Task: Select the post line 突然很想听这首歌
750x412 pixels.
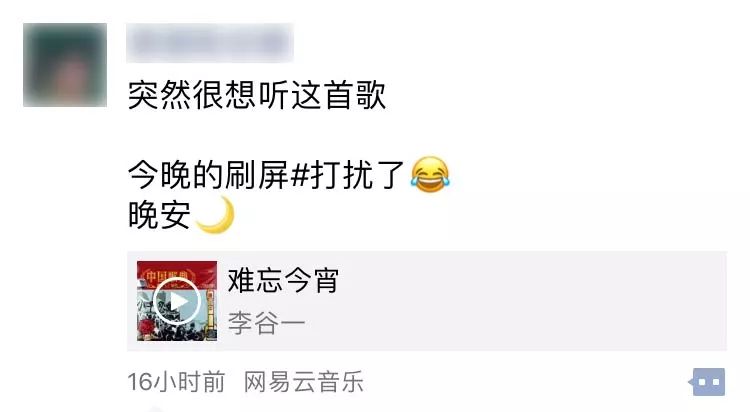Action: coord(257,95)
